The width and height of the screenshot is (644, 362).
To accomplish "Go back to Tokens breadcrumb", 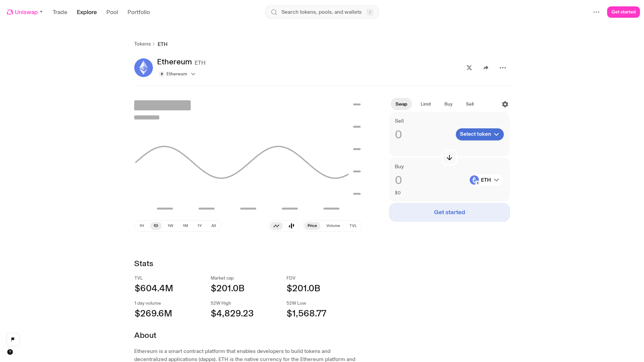I will 143,44.
